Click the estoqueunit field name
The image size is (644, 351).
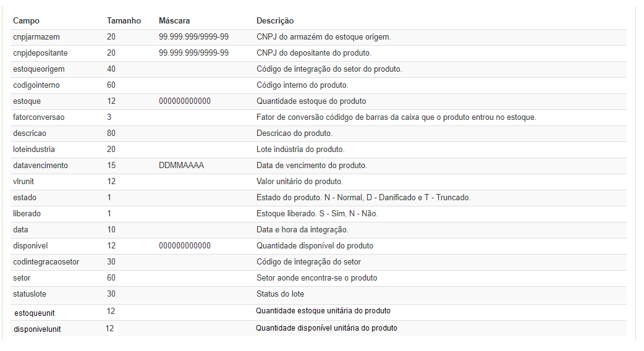[x=35, y=313]
